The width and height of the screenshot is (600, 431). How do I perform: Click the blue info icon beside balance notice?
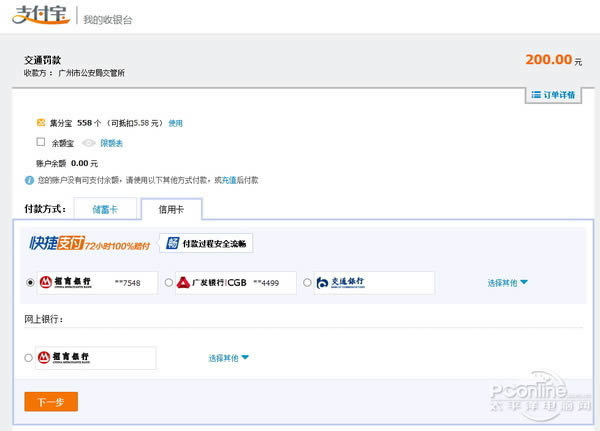point(29,180)
